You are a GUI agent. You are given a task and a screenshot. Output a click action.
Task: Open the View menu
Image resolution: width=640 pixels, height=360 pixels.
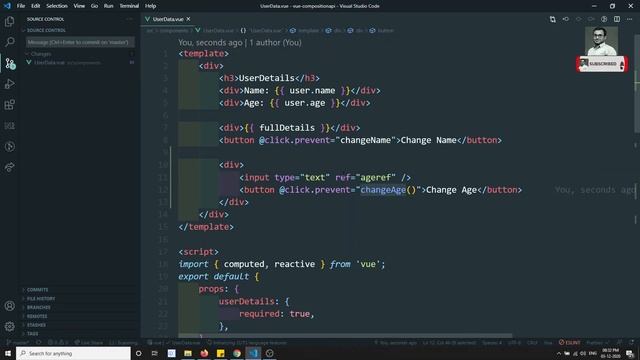point(79,6)
